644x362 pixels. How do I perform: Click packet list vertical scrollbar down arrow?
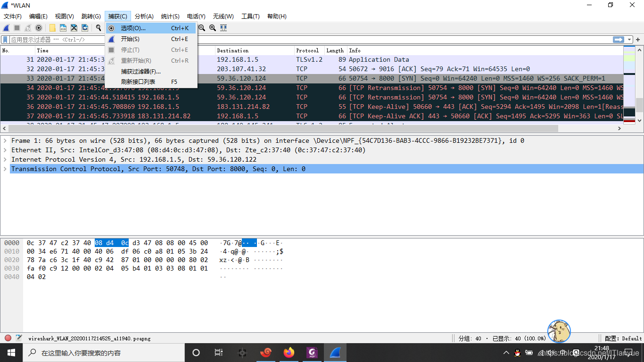tap(640, 121)
